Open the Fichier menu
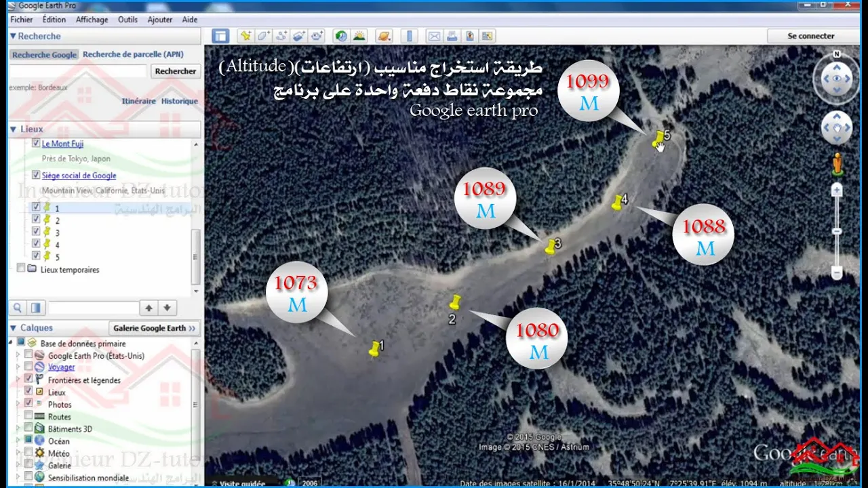The width and height of the screenshot is (868, 488). (x=22, y=20)
